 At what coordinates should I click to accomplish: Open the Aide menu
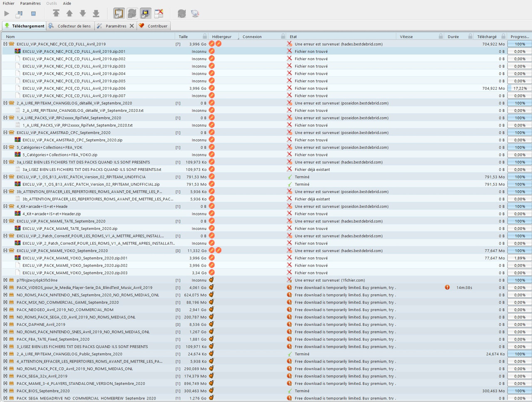point(67,3)
